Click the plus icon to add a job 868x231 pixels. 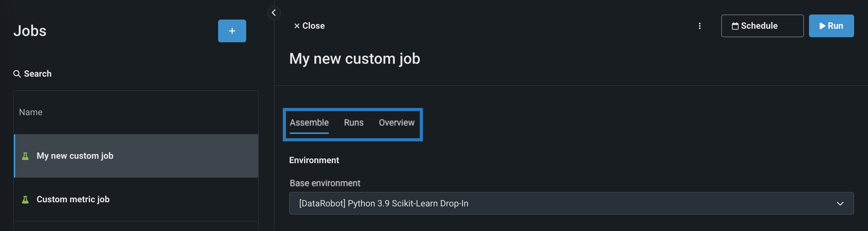pyautogui.click(x=232, y=31)
